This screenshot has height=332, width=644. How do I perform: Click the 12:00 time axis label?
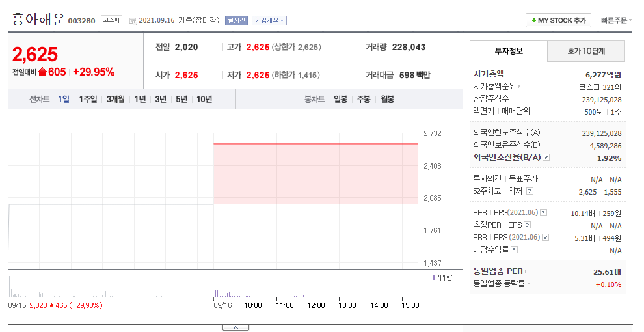[x=316, y=305]
